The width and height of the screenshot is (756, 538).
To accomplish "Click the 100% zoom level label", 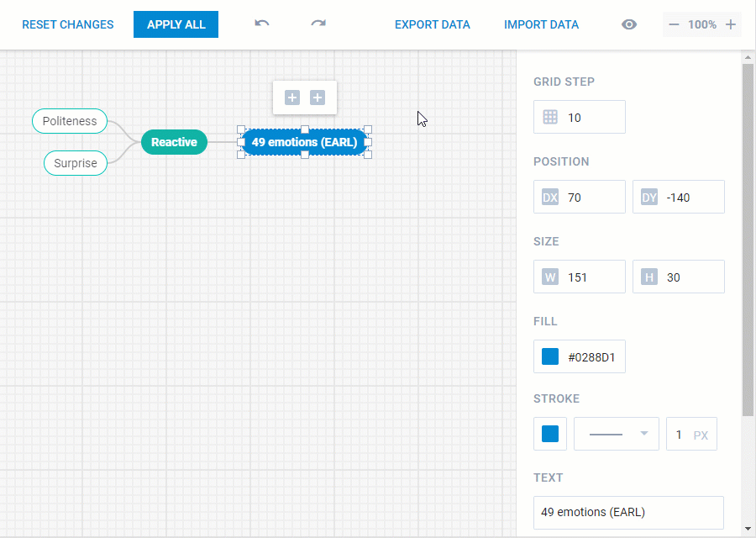I will [702, 24].
